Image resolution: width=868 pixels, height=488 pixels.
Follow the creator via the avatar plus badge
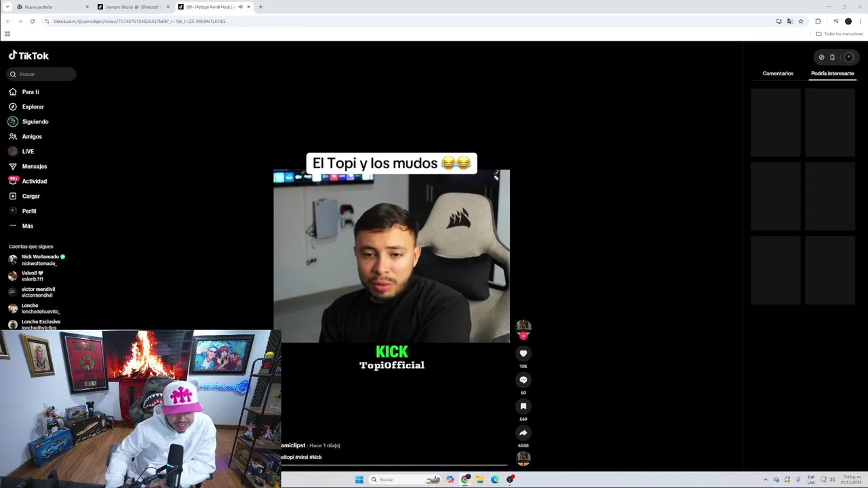click(x=523, y=335)
